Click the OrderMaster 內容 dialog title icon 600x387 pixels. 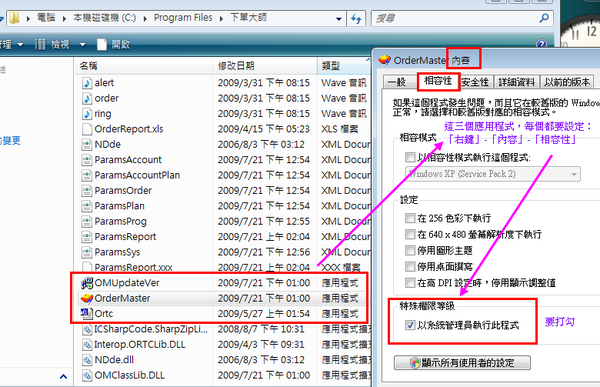click(385, 60)
